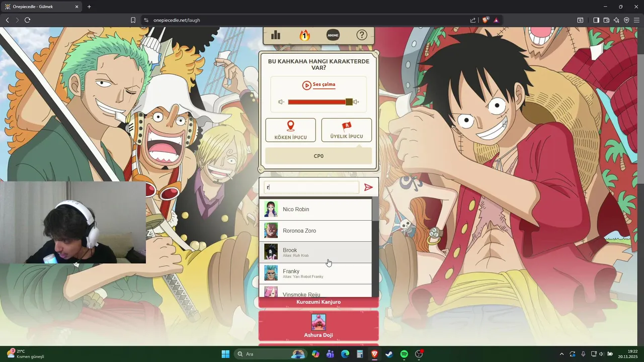Go back in browser history
Viewport: 644px width, 362px height.
pyautogui.click(x=7, y=20)
